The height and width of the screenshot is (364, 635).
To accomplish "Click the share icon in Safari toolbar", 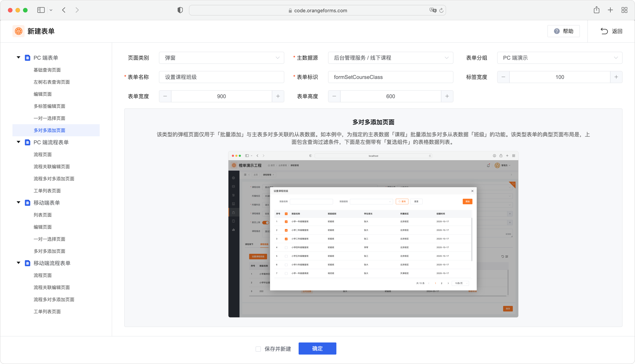I will pos(596,10).
